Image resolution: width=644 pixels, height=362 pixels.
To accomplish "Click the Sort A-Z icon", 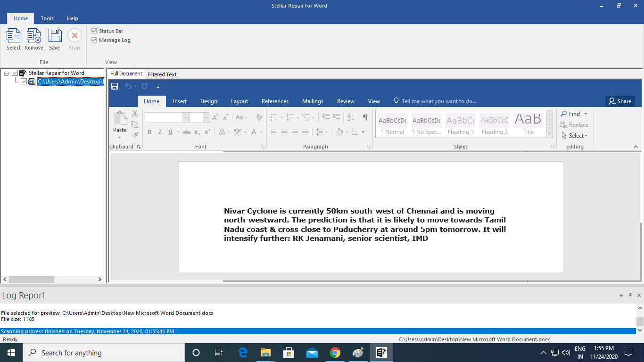I will tap(351, 117).
